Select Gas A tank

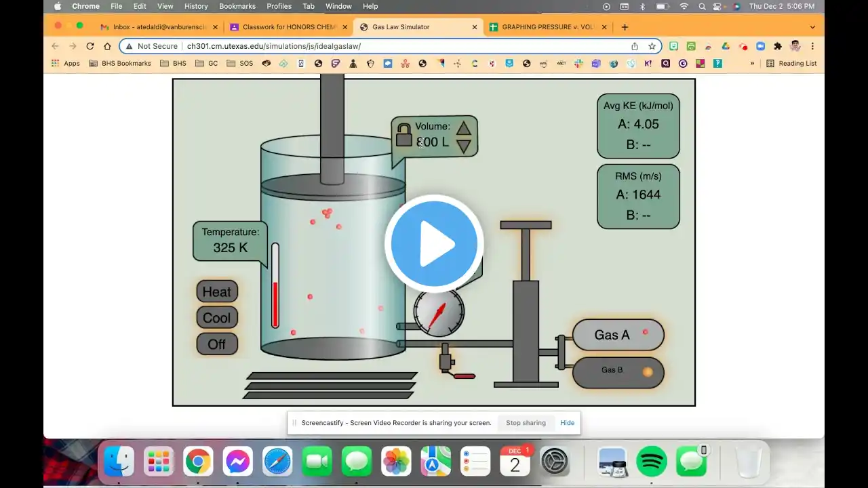618,335
